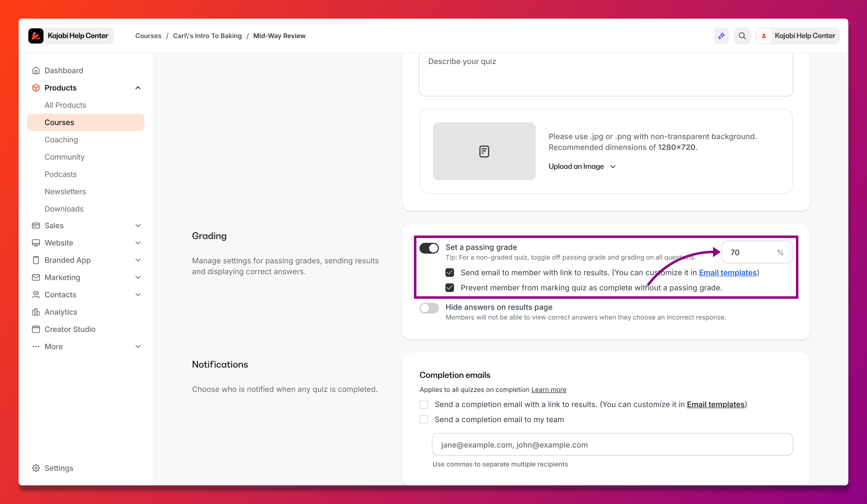Expand the Contacts section chevron

click(x=138, y=295)
